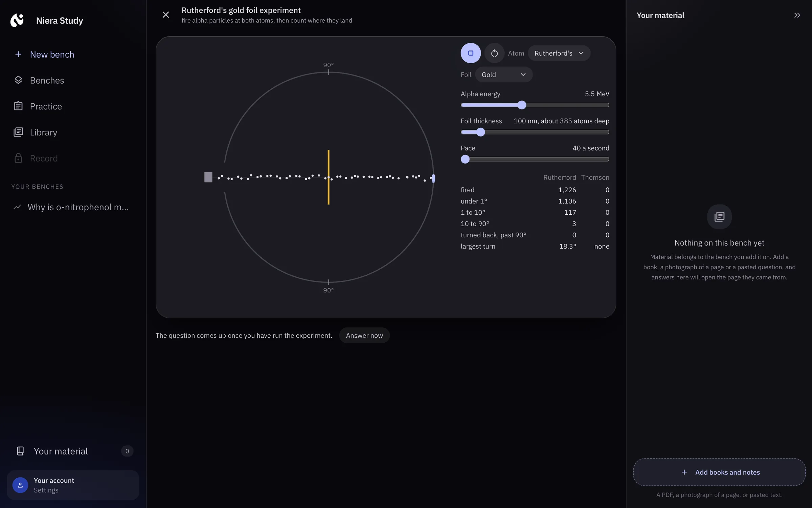Start a New bench

[x=73, y=55]
